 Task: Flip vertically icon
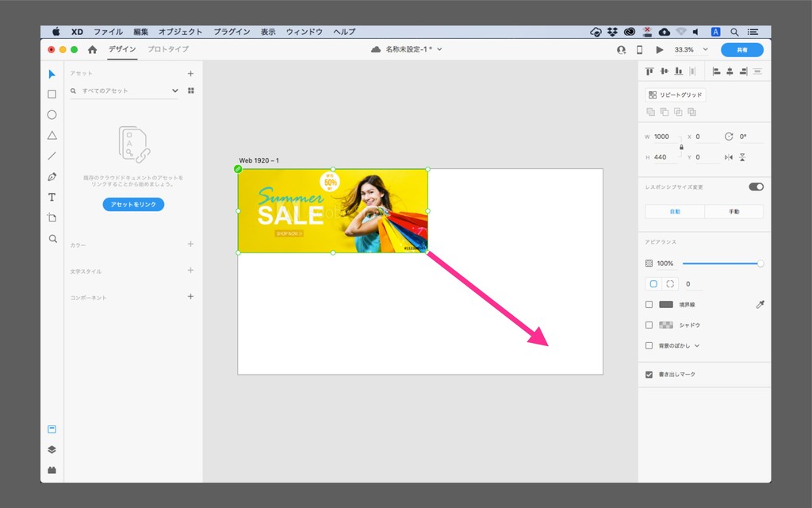click(x=742, y=157)
